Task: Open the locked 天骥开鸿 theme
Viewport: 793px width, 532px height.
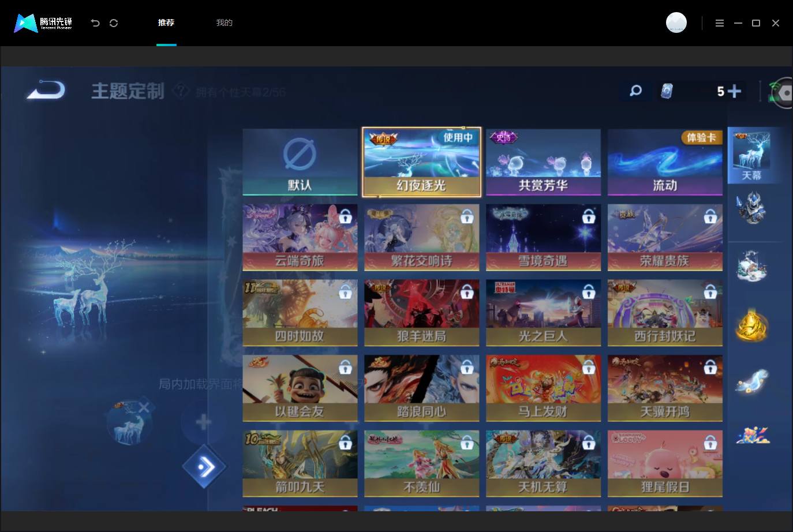Action: tap(665, 388)
